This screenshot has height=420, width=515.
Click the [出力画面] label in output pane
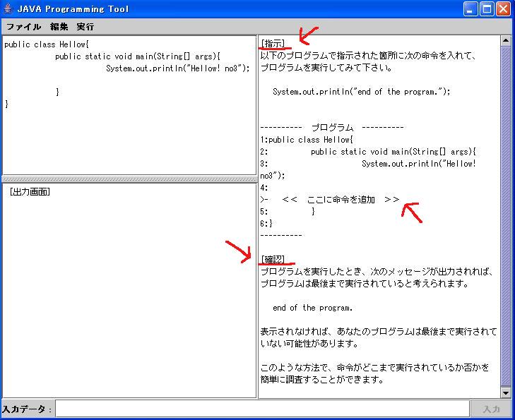30,191
